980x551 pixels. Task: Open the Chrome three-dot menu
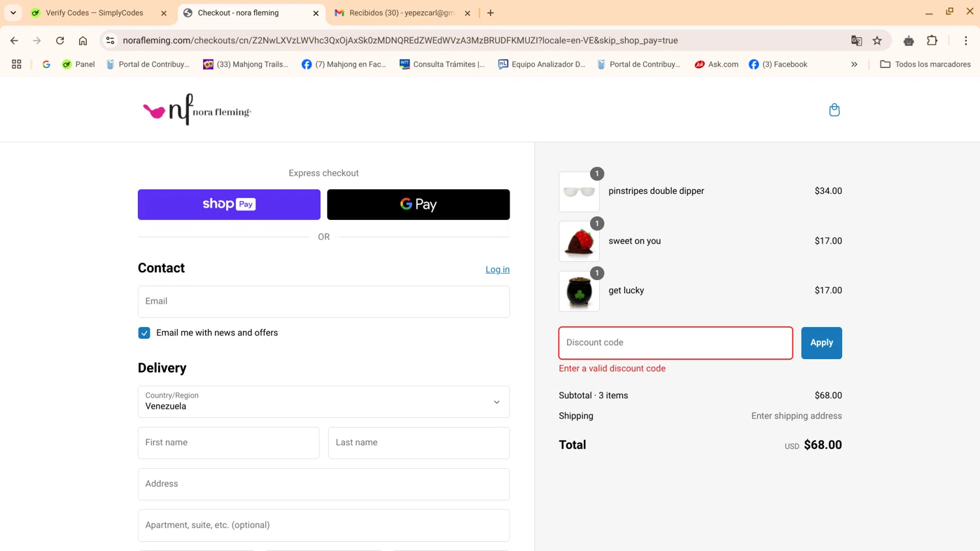pyautogui.click(x=966, y=40)
